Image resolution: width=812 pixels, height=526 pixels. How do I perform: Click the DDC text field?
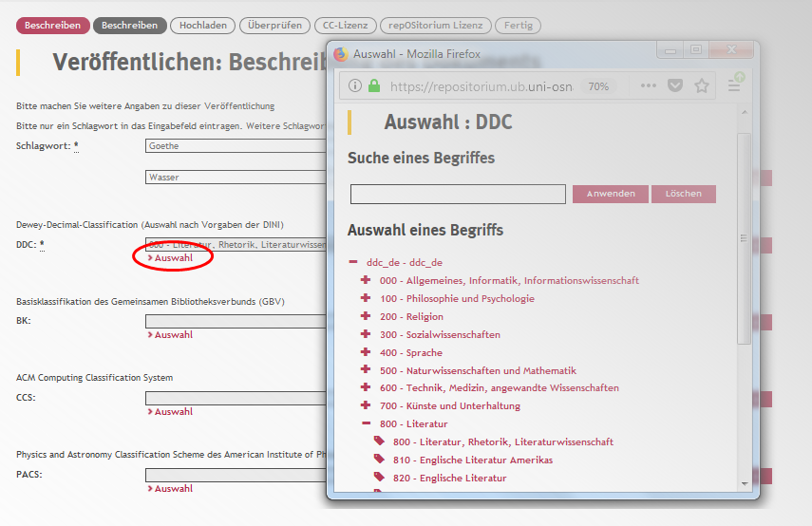(x=236, y=244)
